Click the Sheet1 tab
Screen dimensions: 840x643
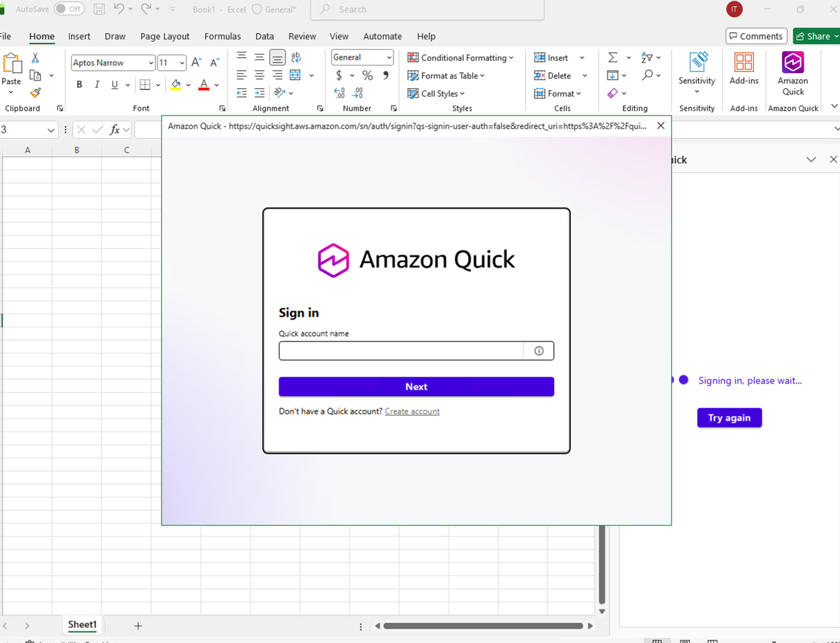[82, 625]
